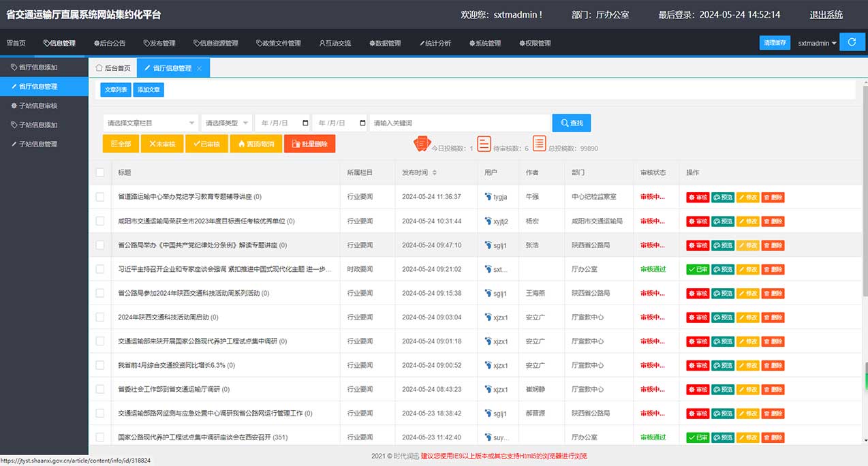Click the calendar icon in first date field

point(305,123)
